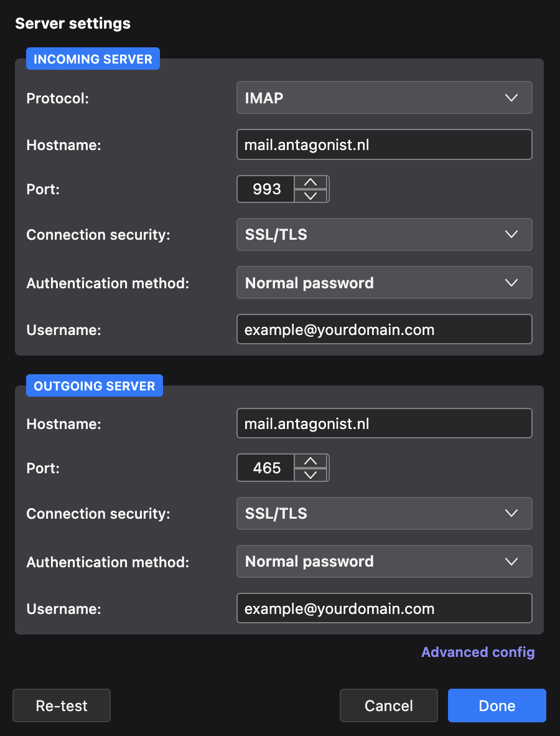Screen dimensions: 560x736
Task: Click the Normal password chevron for outgoing server
Action: click(x=511, y=561)
